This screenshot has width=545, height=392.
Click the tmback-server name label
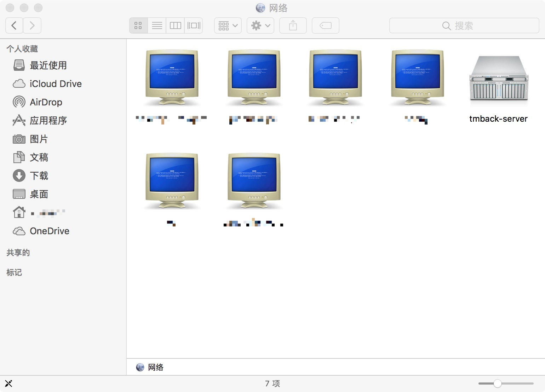click(x=498, y=119)
